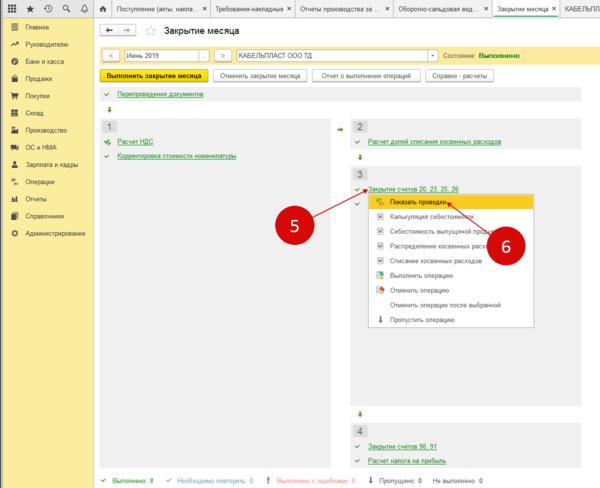Viewport: 600px width, 488px height.
Task: Select Распределение косвенных расходов menu item
Action: pos(451,246)
